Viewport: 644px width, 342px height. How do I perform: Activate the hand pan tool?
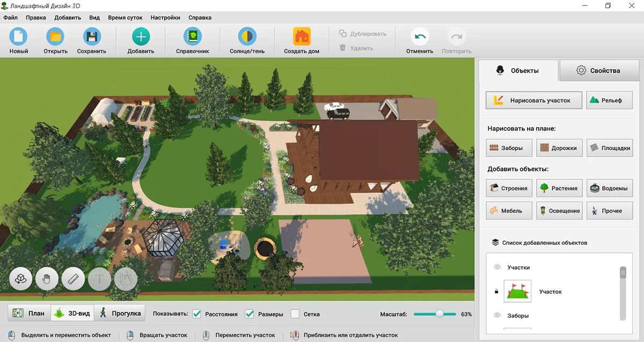[x=47, y=279]
